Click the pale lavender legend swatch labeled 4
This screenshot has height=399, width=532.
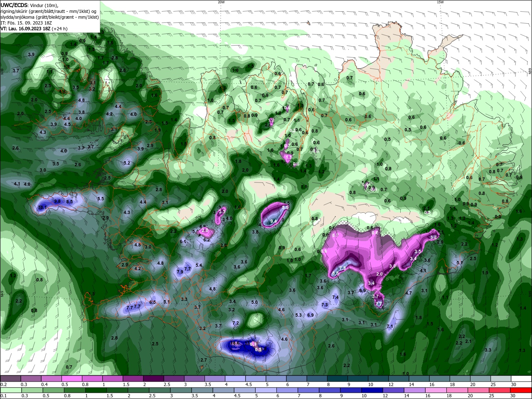pyautogui.click(x=235, y=379)
